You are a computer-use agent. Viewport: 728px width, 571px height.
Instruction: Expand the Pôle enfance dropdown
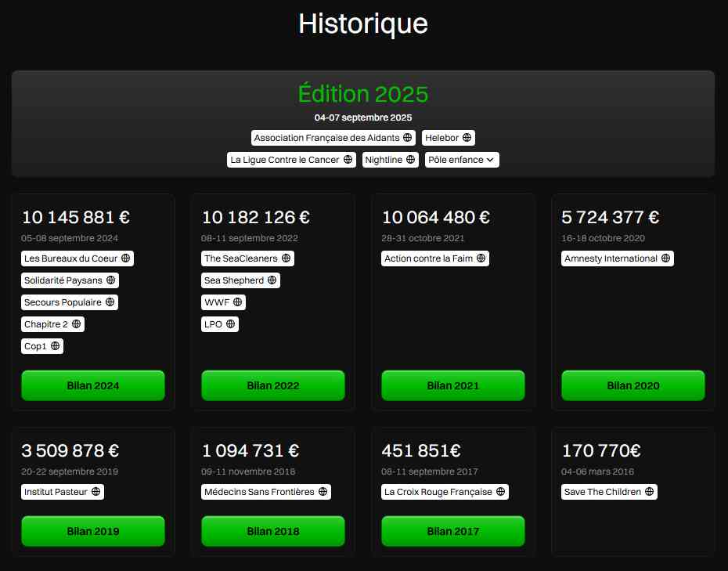pos(462,160)
